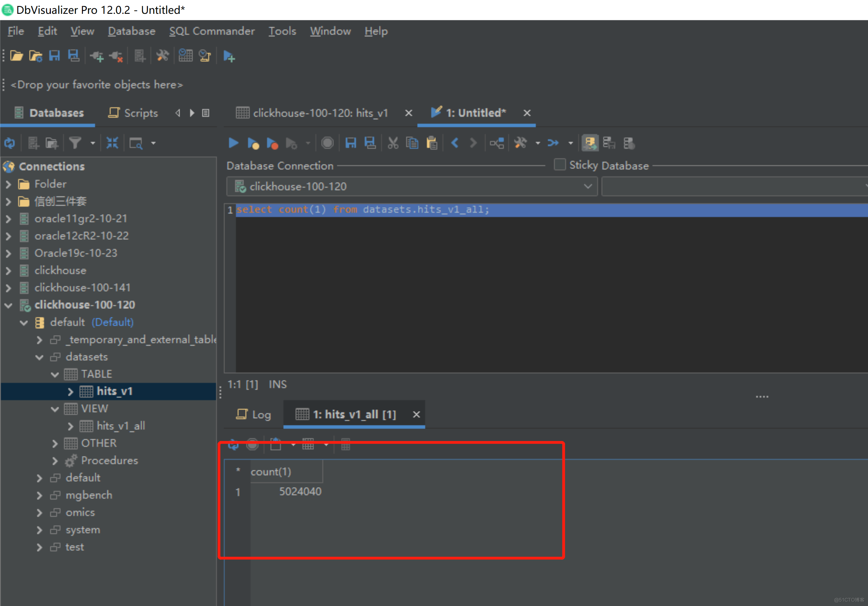This screenshot has width=868, height=606.
Task: Click the Filter funnel icon in Databases panel
Action: coord(75,143)
